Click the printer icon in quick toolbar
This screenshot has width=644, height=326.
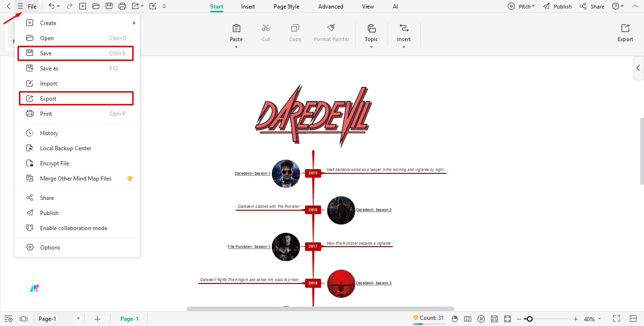(x=122, y=6)
